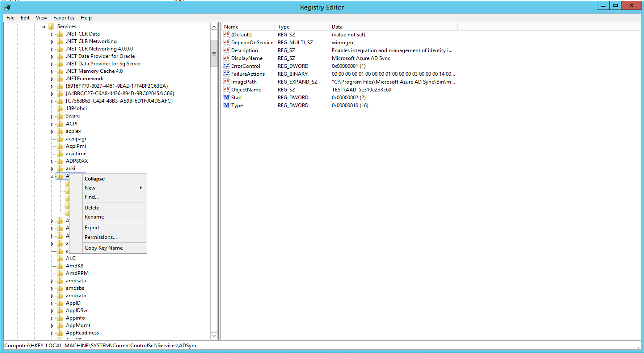Click the string icon beside ObjectName value
The height and width of the screenshot is (353, 644).
[x=227, y=90]
